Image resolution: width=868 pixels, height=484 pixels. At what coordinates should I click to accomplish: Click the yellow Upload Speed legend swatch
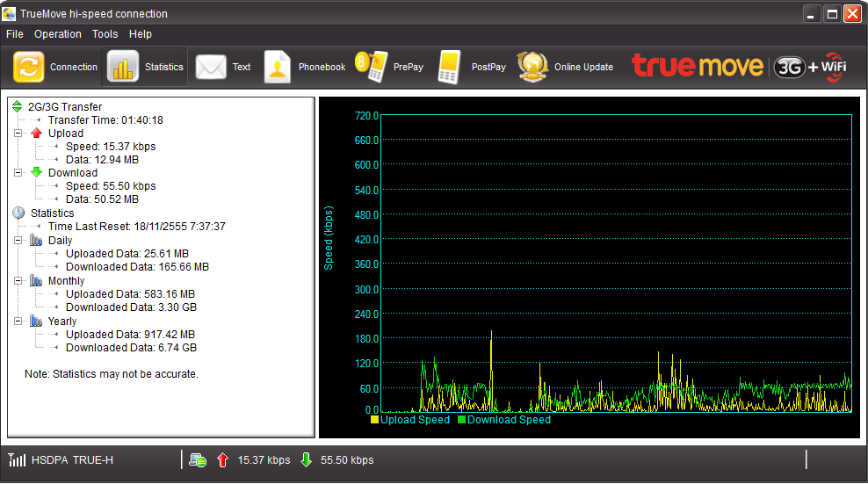tap(375, 420)
